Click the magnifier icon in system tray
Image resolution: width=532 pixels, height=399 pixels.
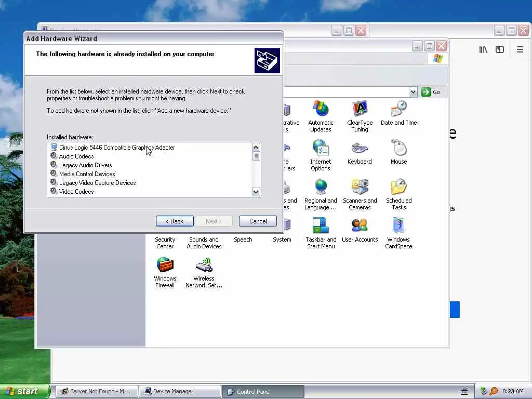coord(494,391)
